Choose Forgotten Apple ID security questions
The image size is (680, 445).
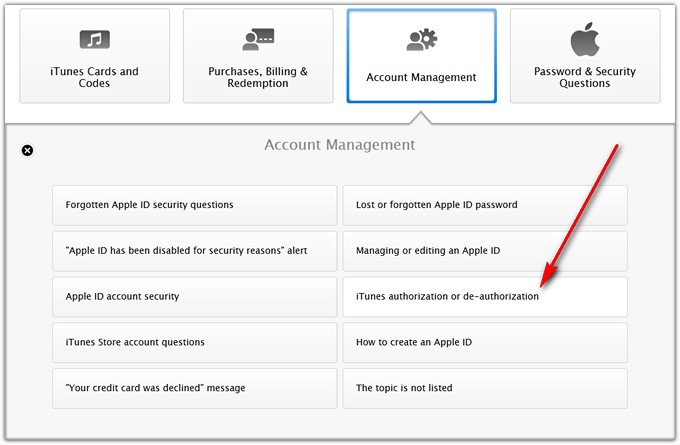coord(195,205)
